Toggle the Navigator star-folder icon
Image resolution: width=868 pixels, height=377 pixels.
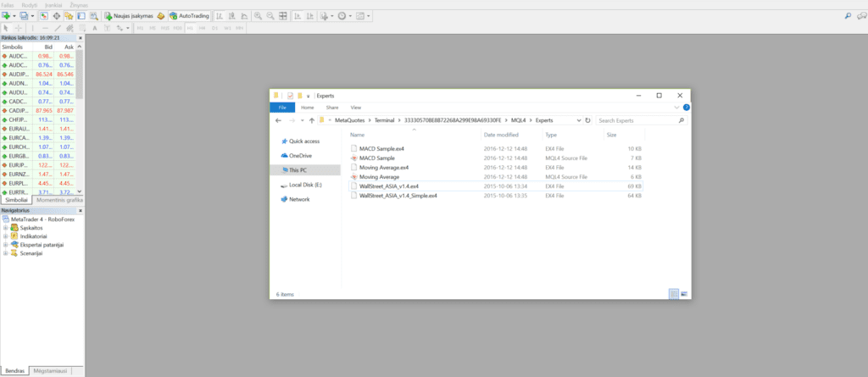tap(69, 16)
